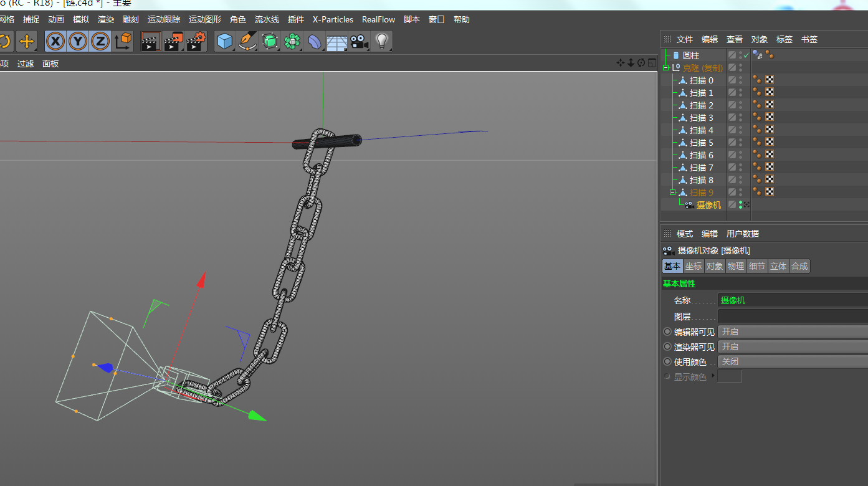Click the Z-axis lock button
This screenshot has width=868, height=486.
click(100, 42)
